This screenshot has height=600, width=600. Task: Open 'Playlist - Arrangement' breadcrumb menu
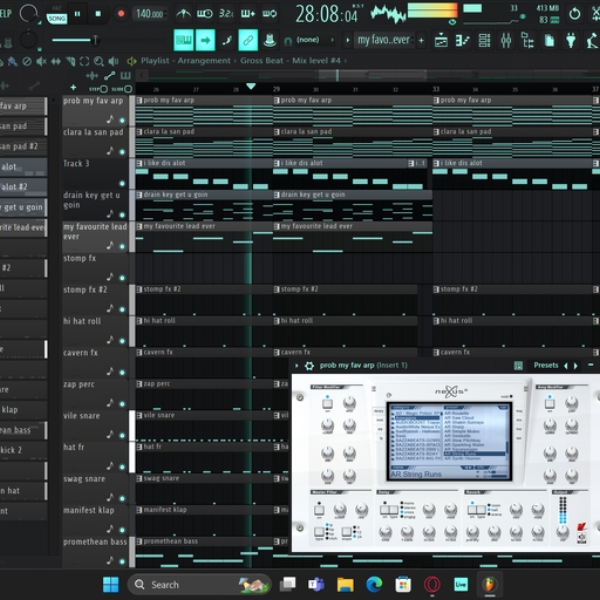(x=186, y=61)
